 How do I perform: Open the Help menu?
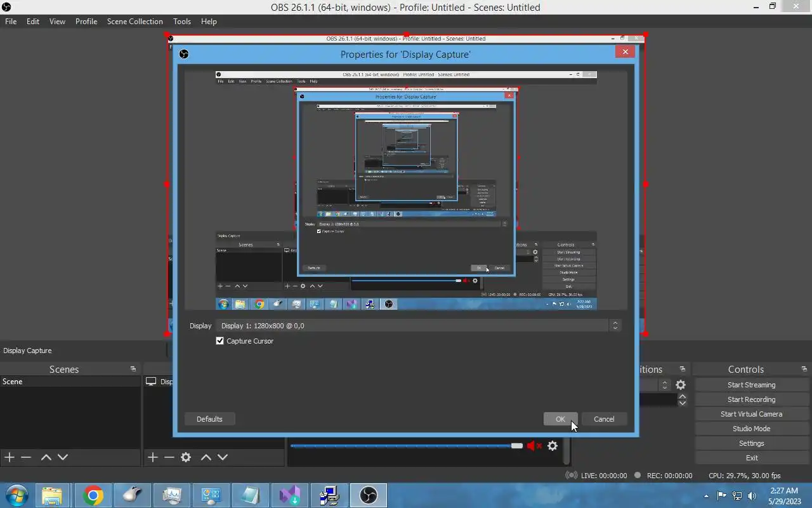click(209, 21)
